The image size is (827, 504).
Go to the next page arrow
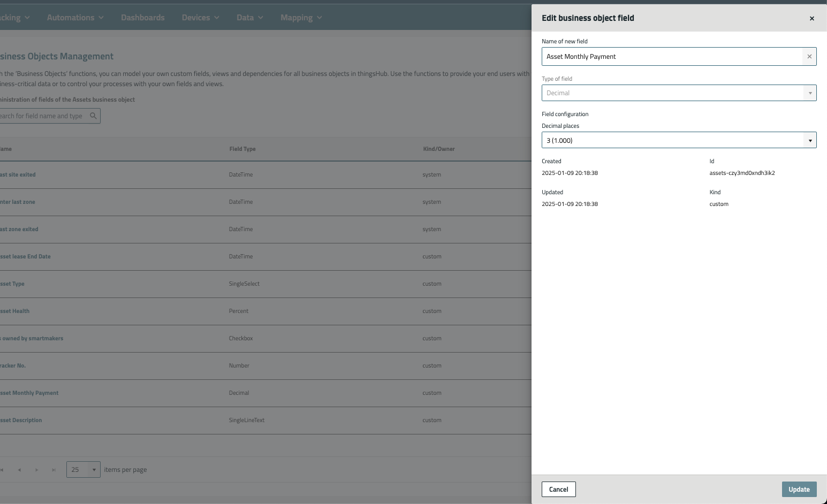pos(36,470)
